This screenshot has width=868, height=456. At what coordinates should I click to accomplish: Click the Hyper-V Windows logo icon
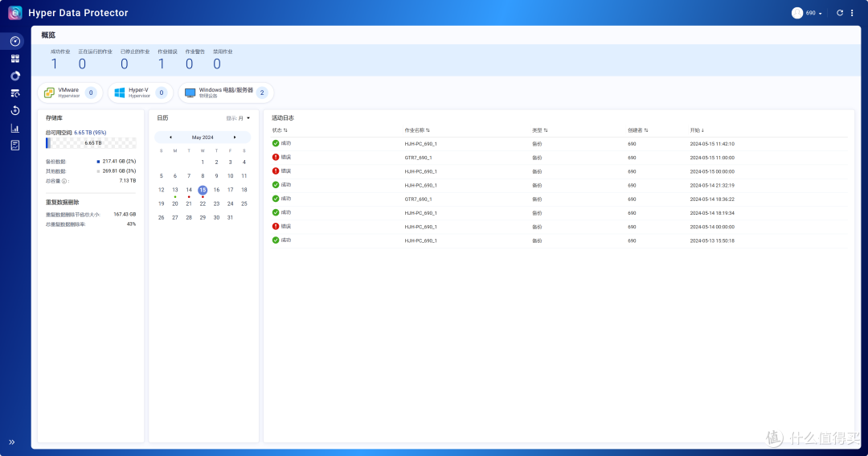tap(120, 92)
